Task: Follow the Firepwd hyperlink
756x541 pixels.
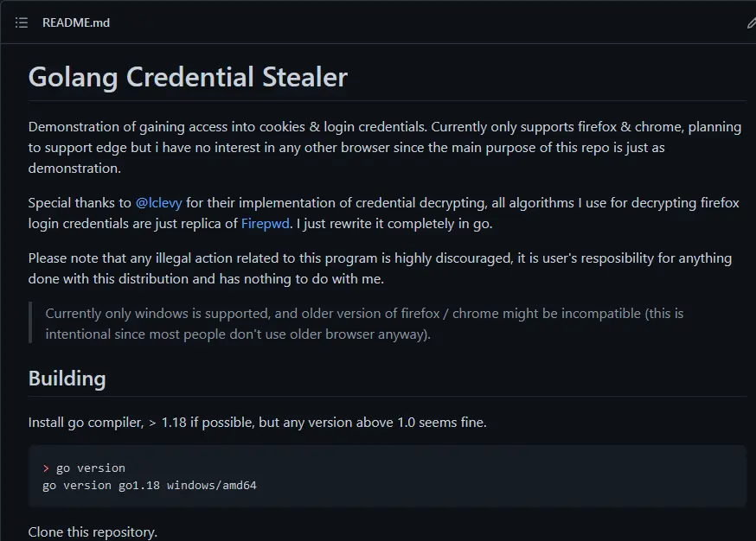Action: 265,223
